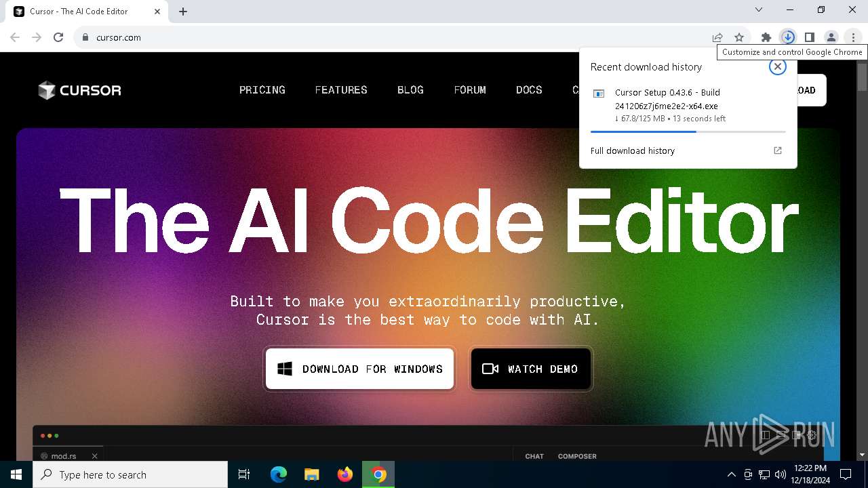Screen dimensions: 868x488
Task: Go back with browser back arrow
Action: click(15, 37)
